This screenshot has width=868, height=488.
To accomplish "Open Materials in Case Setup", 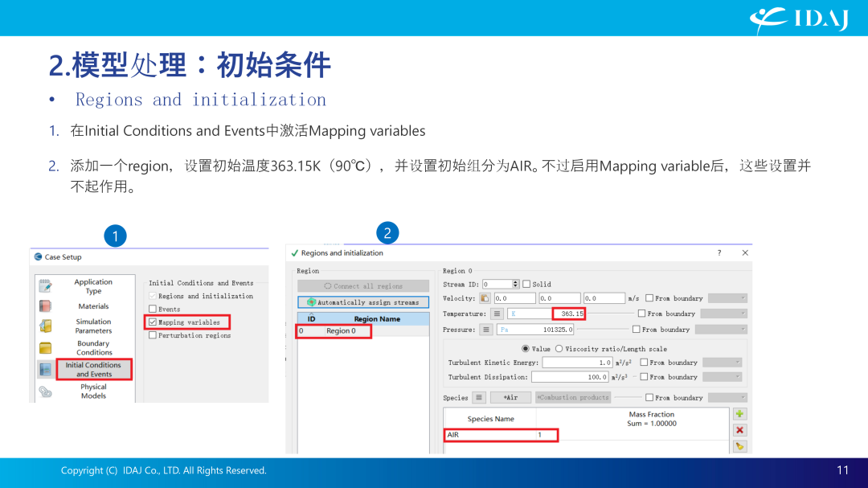I will [93, 306].
